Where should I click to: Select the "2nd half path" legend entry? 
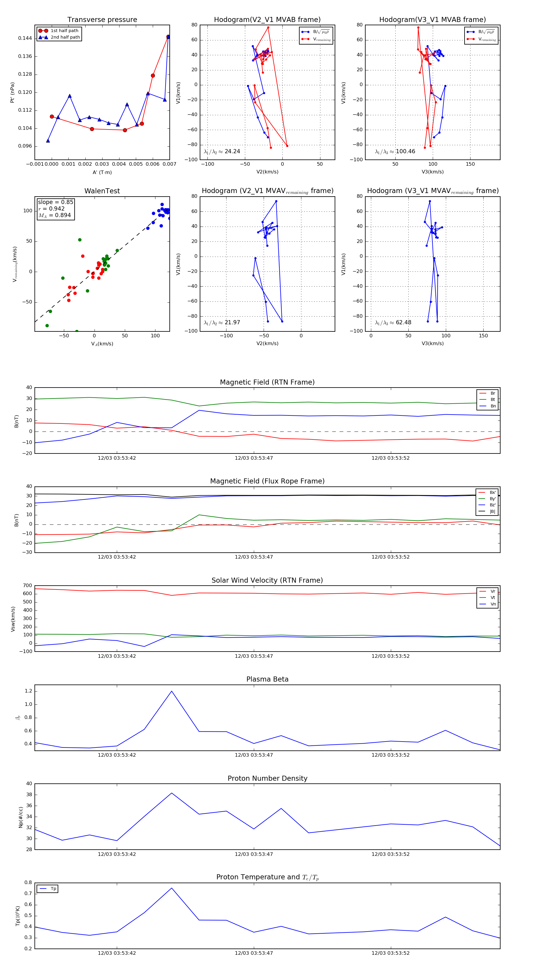pyautogui.click(x=59, y=37)
